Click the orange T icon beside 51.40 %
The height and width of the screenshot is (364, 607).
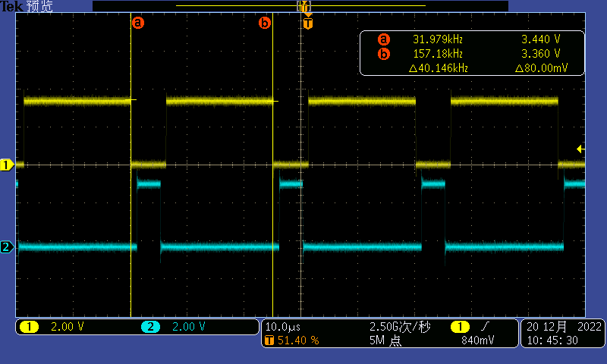269,340
